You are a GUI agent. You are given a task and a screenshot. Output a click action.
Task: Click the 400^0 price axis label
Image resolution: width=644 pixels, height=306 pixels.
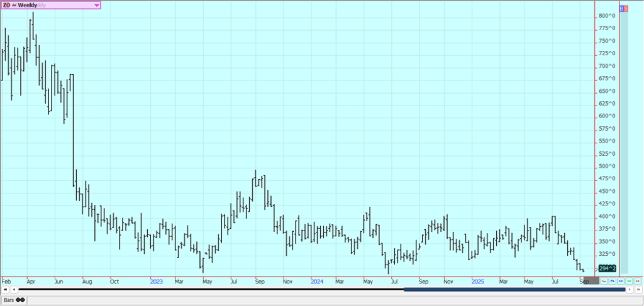coord(607,217)
